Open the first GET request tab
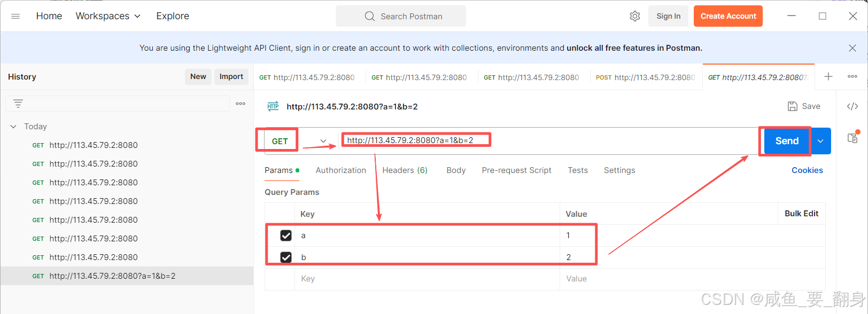 tap(307, 77)
